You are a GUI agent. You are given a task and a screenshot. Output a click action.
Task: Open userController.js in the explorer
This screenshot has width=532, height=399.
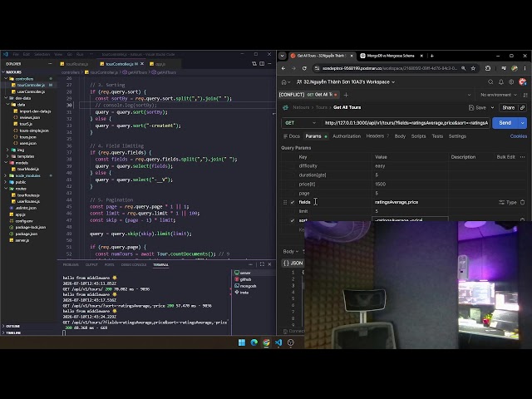[x=31, y=91]
